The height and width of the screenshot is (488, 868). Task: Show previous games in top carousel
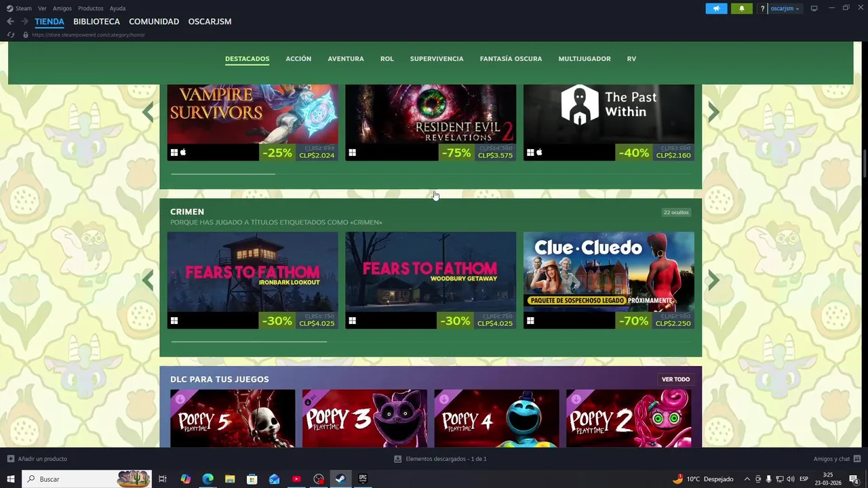(148, 113)
